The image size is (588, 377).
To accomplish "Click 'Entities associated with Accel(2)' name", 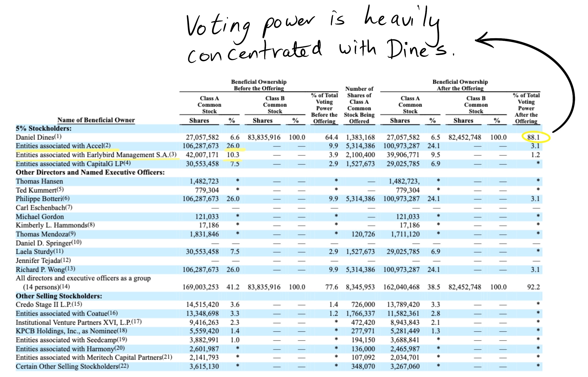I will [63, 146].
